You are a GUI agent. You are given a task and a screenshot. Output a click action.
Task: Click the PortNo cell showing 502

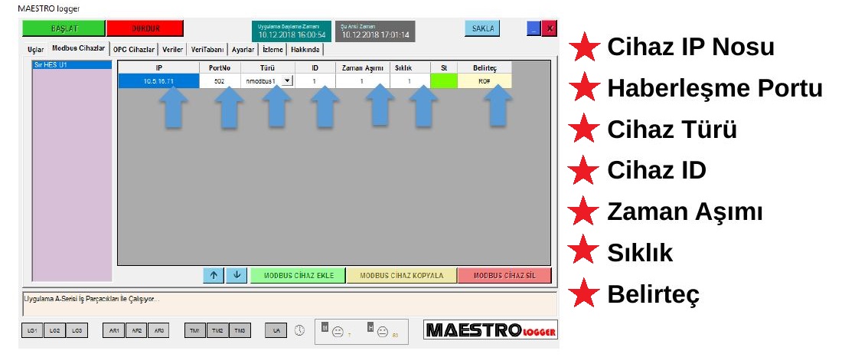[x=220, y=81]
